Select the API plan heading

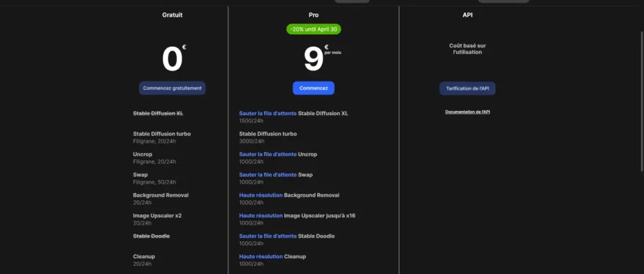pyautogui.click(x=467, y=15)
